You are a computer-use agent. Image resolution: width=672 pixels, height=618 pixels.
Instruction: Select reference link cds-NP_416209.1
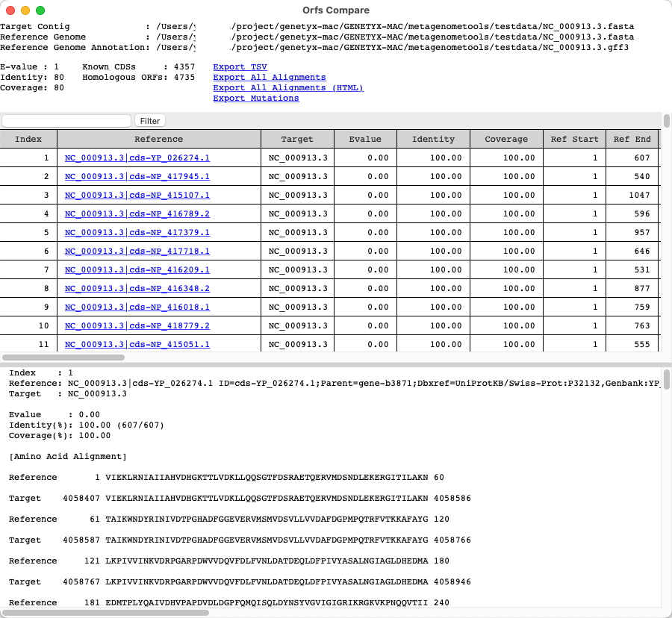click(x=137, y=269)
